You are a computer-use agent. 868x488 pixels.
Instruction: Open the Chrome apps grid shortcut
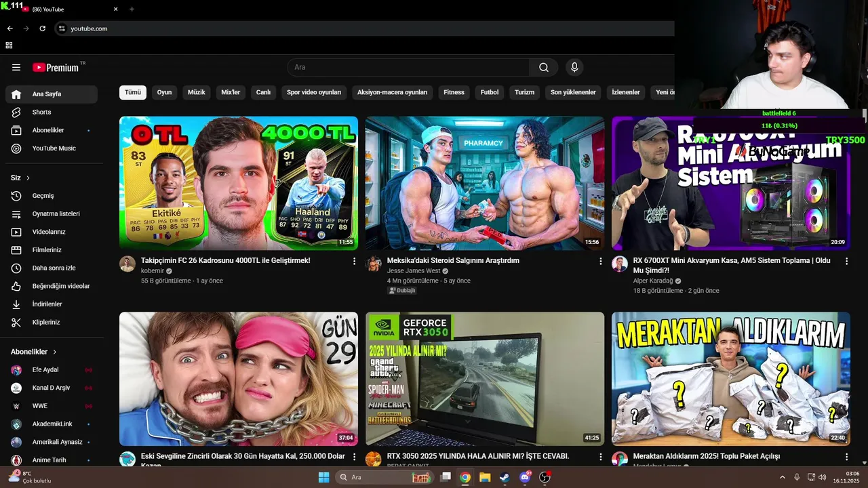(9, 45)
